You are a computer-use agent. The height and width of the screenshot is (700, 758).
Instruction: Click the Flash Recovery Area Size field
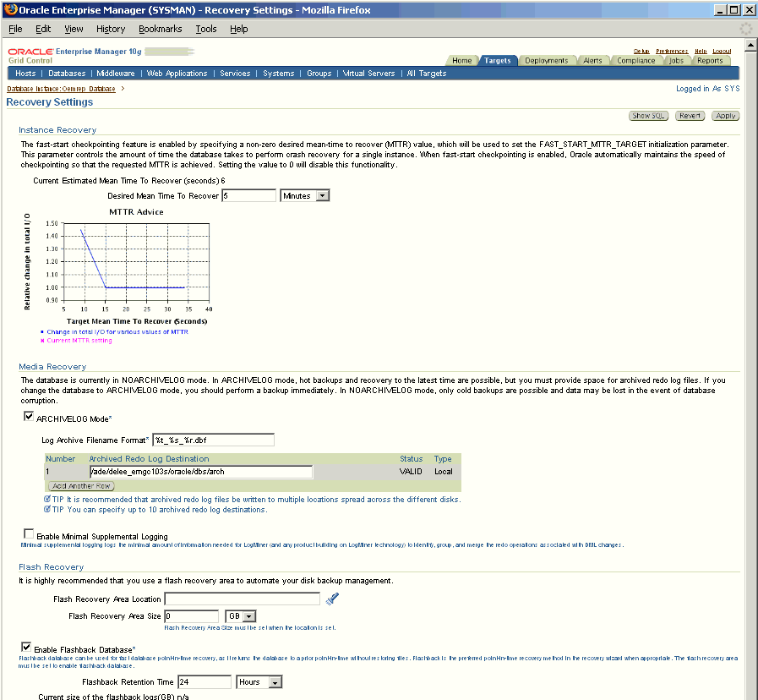pyautogui.click(x=192, y=616)
